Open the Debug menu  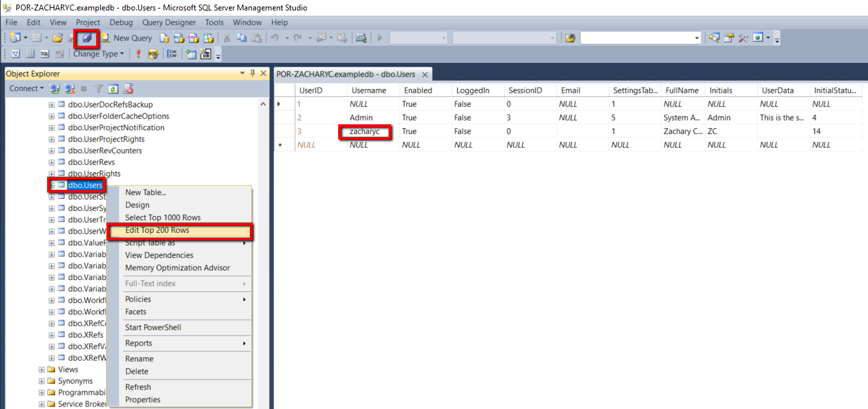(121, 22)
